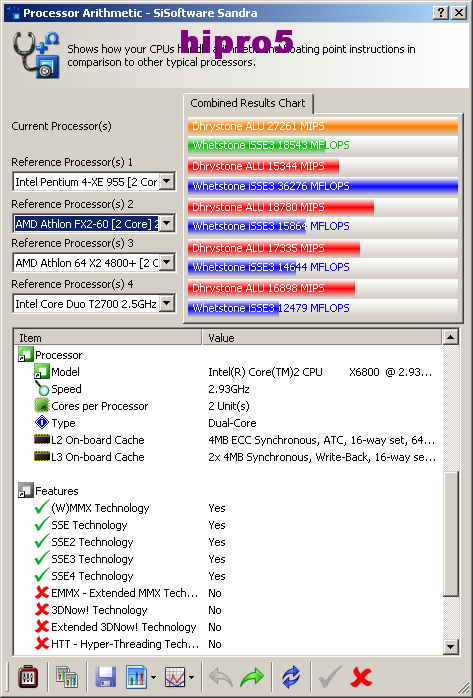This screenshot has height=698, width=473.
Task: Select the AMD Athlon FX2-60 combo box
Action: pyautogui.click(x=94, y=223)
